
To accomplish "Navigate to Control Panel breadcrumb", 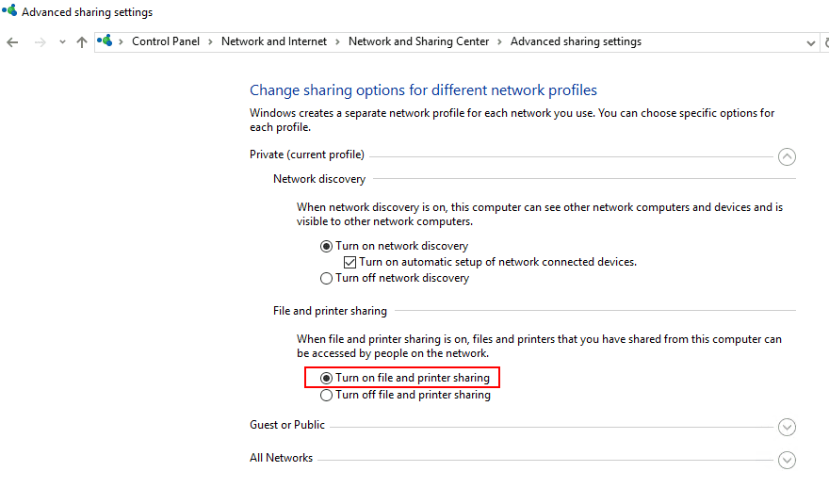I will coord(166,41).
